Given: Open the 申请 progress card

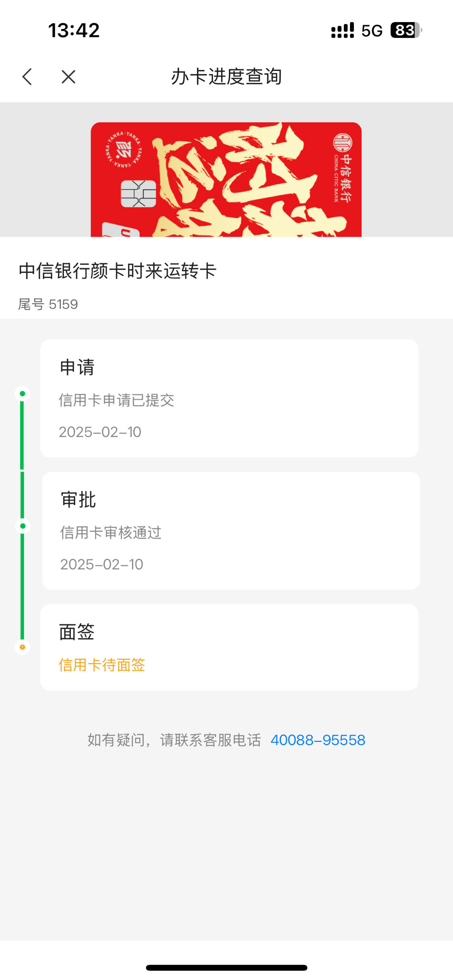Looking at the screenshot, I should click(229, 398).
